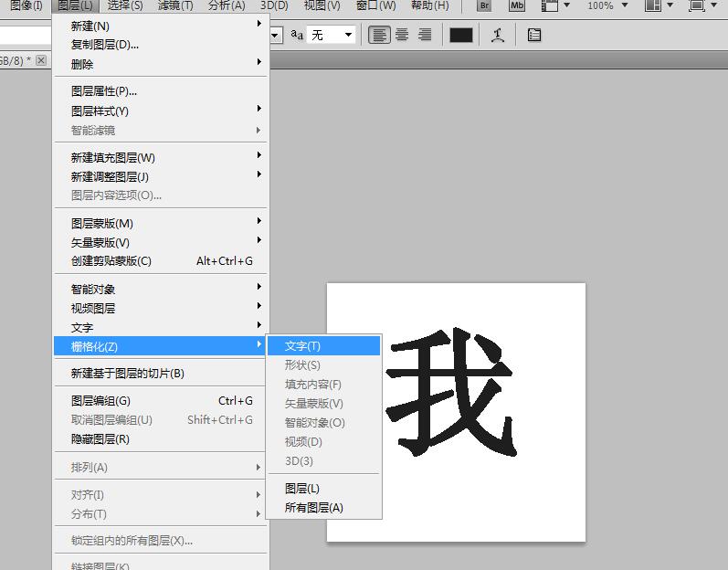The width and height of the screenshot is (728, 570).
Task: Expand 图层样式(Y) submenu
Action: (x=161, y=111)
